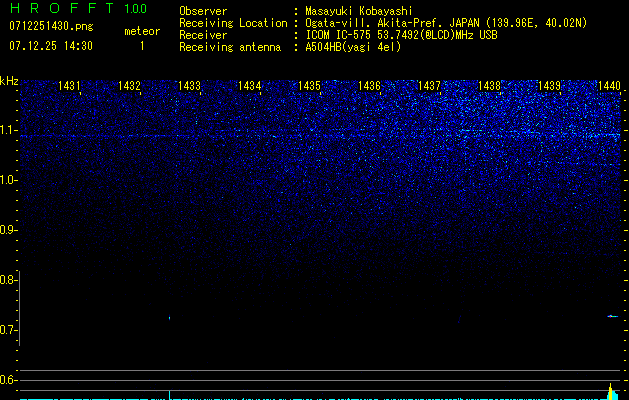
Task: Click the 1434 time axis label
Action: point(250,86)
